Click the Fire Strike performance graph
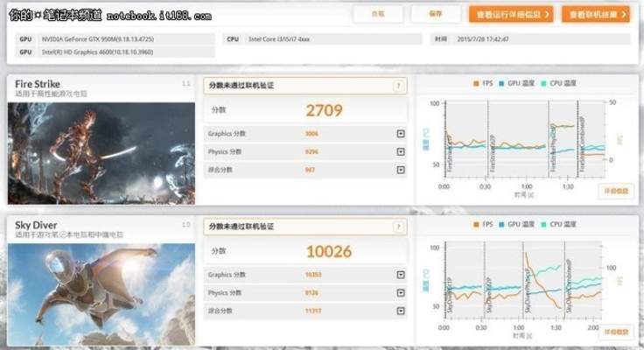This screenshot has width=644, height=350. click(x=524, y=140)
